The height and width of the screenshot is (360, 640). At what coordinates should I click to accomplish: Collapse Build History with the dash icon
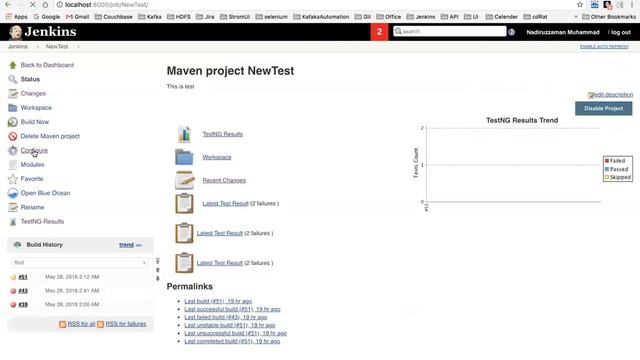pyautogui.click(x=139, y=245)
